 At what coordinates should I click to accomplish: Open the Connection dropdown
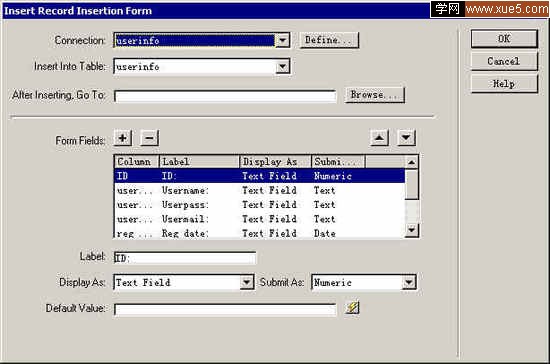click(282, 41)
